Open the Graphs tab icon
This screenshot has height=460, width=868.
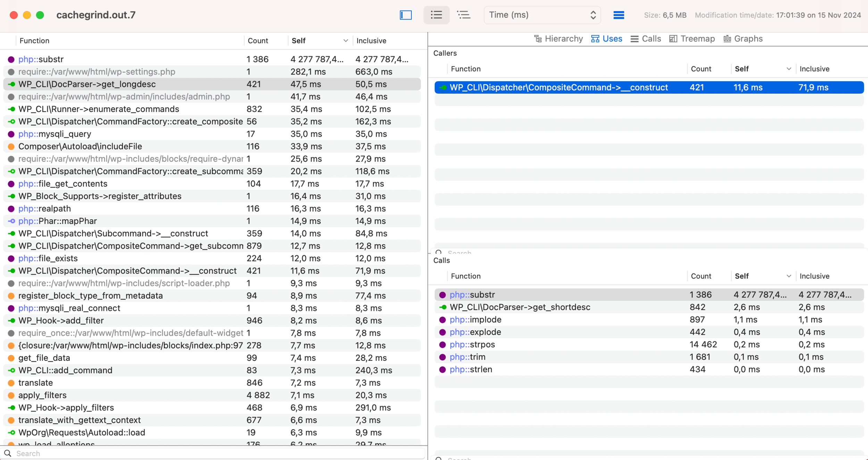(727, 39)
